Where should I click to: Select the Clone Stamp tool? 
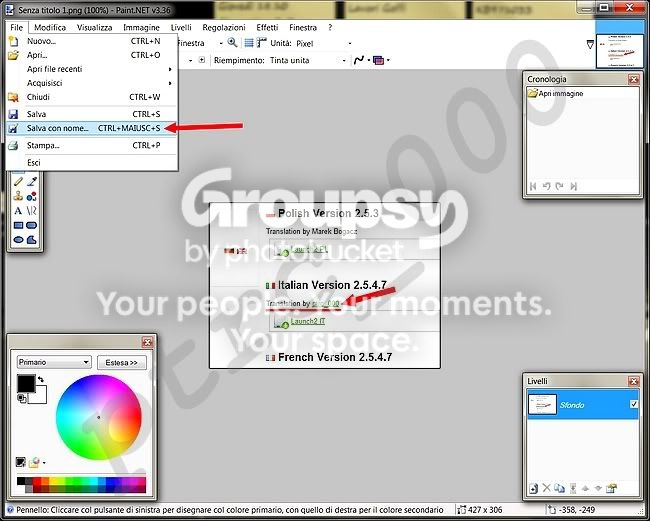tap(18, 196)
